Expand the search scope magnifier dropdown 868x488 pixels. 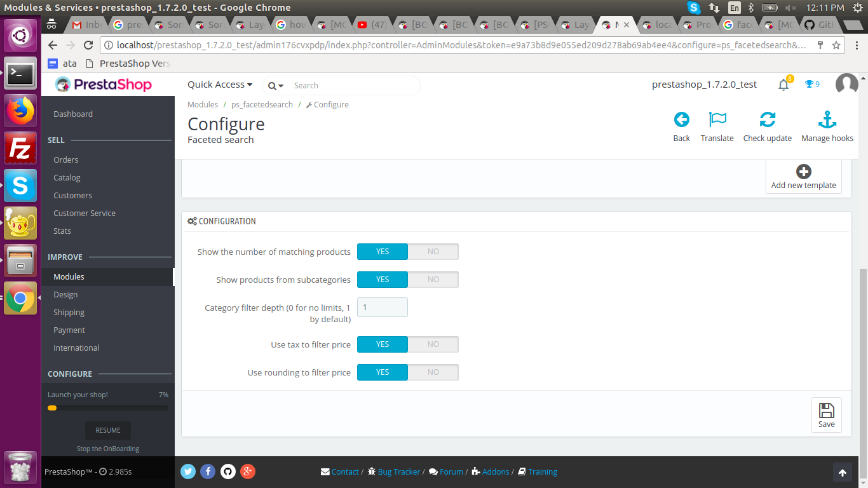pyautogui.click(x=275, y=86)
